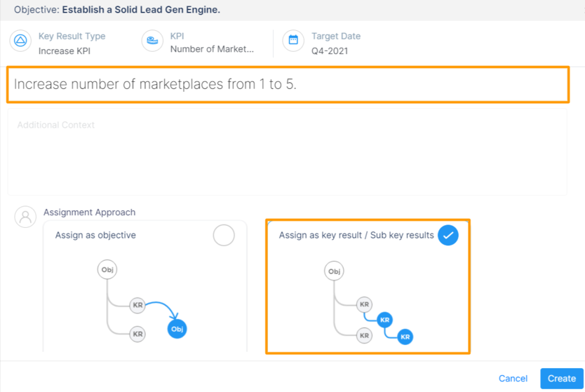This screenshot has height=392, width=585.
Task: Choose 'Assign as key result / Sub key results' label
Action: click(356, 236)
